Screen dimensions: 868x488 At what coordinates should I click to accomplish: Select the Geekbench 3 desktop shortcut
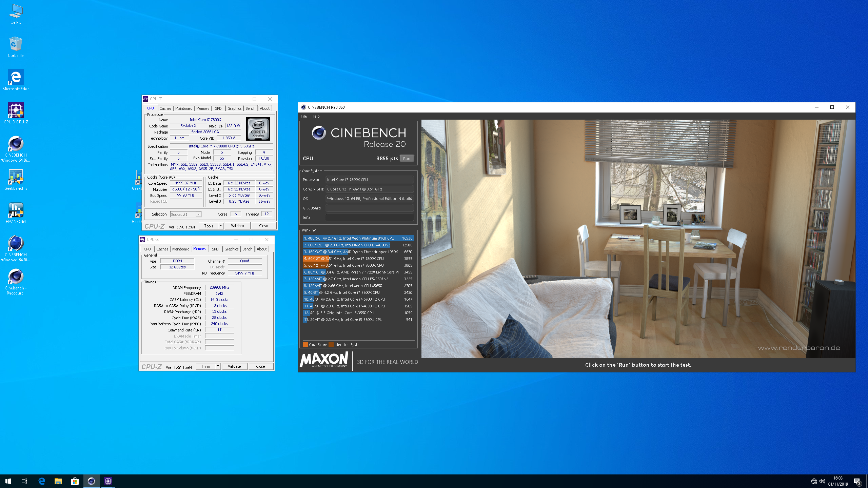(16, 180)
